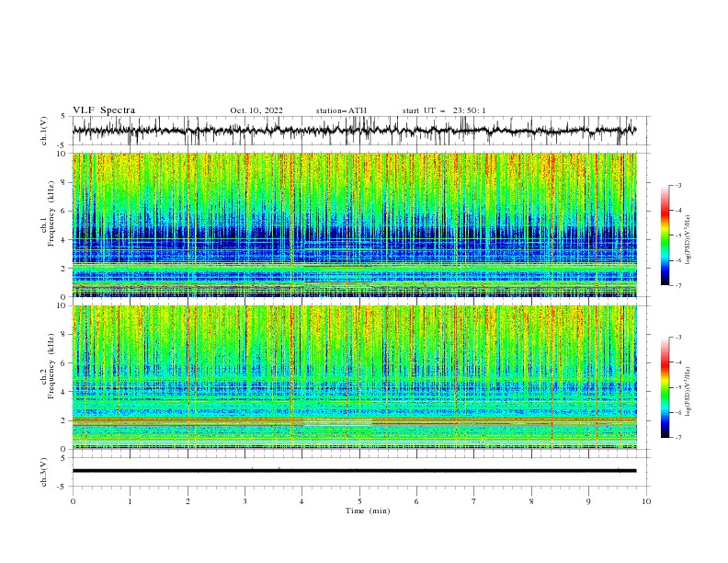This screenshot has width=728, height=563.
Task: Click the ch.1 colorbar "-3" tick label
Action: (x=677, y=185)
